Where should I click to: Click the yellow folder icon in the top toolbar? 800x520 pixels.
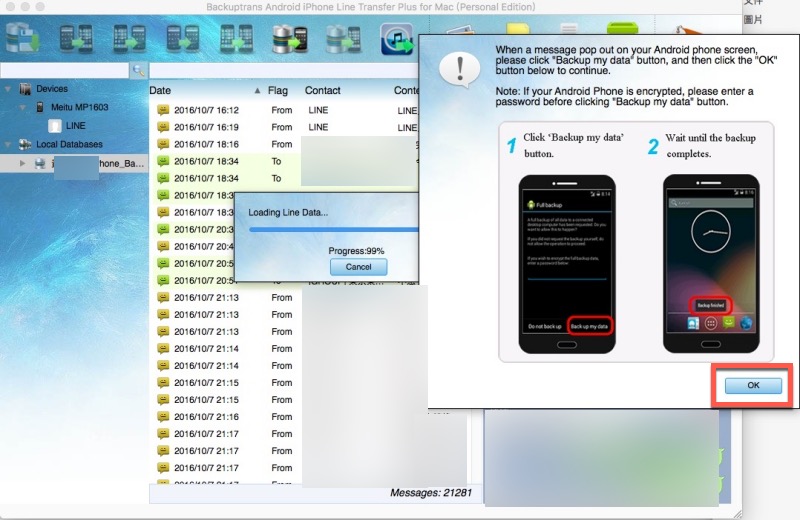coord(518,32)
